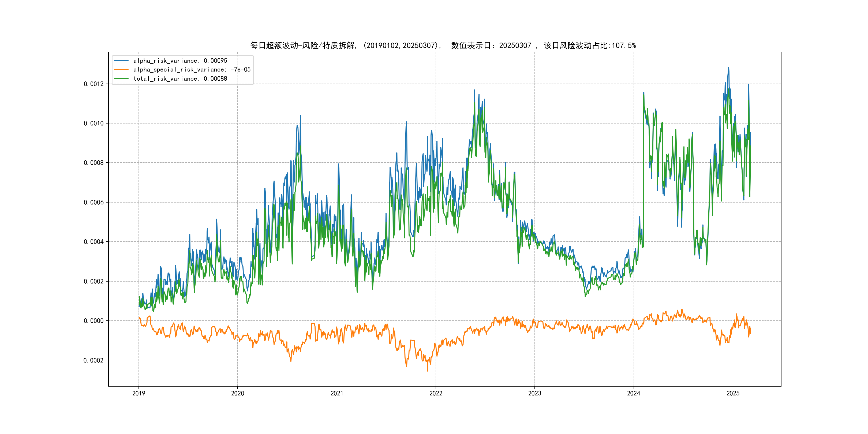Click the 0.0012 y-axis tick label
Viewport: 868px width, 434px height.
(x=94, y=84)
